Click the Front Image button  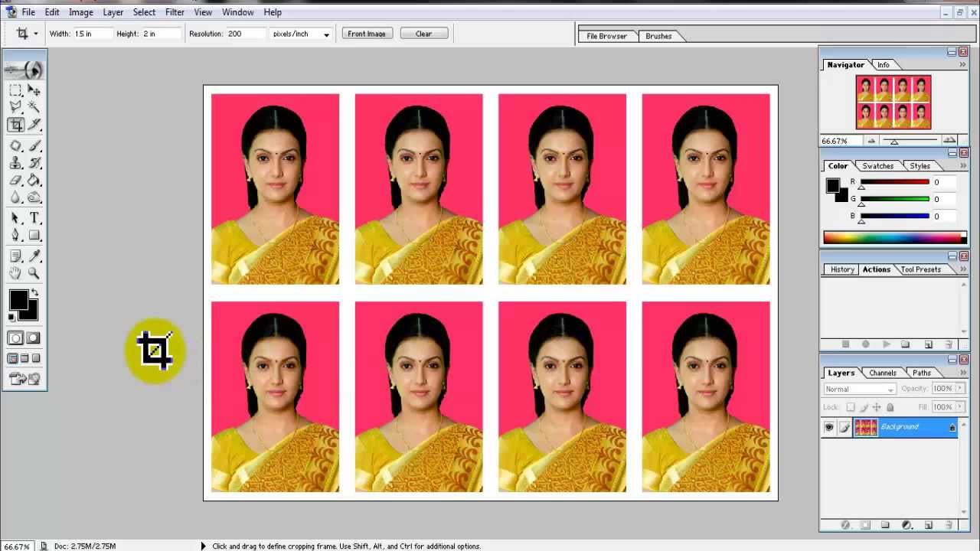(x=367, y=34)
